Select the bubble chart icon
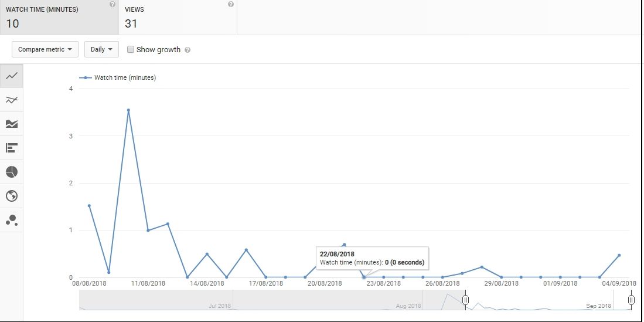The width and height of the screenshot is (644, 322). tap(12, 220)
